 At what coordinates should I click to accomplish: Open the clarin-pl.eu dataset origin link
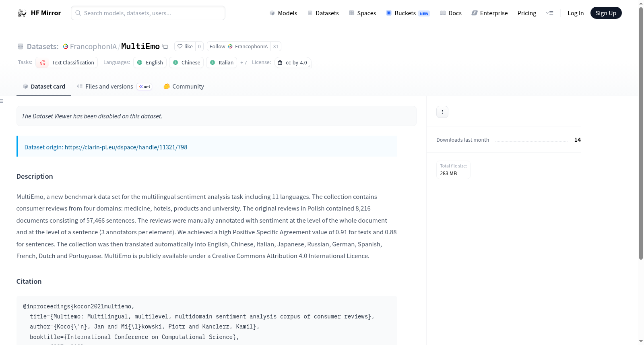tap(126, 147)
